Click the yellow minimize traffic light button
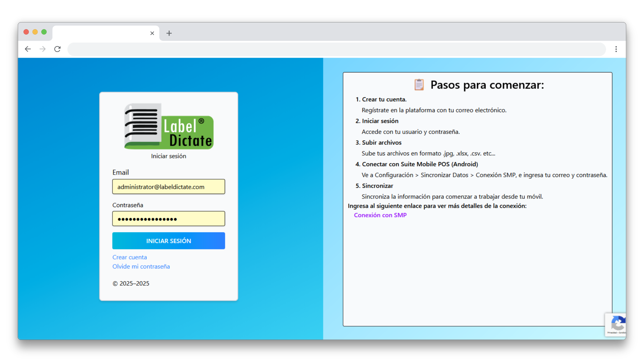The image size is (644, 362). [35, 32]
